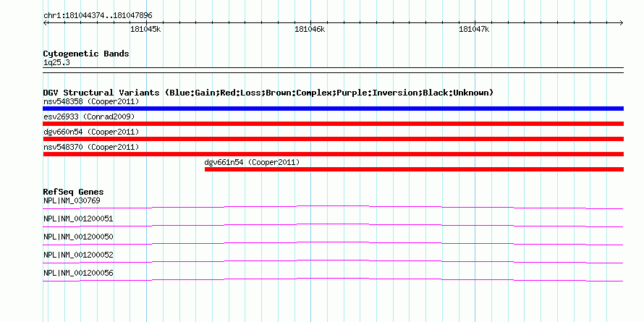The image size is (644, 322).
Task: Select the red dgv661n54 loss bar
Action: click(x=414, y=169)
